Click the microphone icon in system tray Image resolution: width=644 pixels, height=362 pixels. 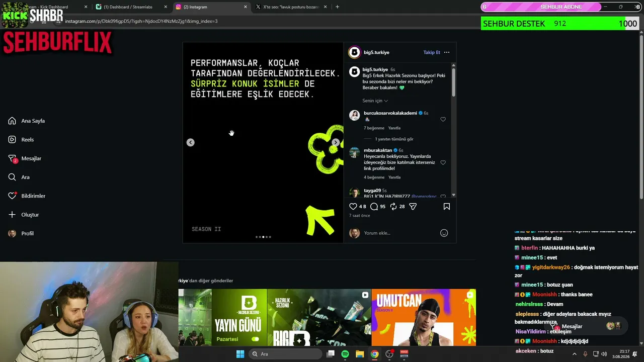(x=585, y=354)
